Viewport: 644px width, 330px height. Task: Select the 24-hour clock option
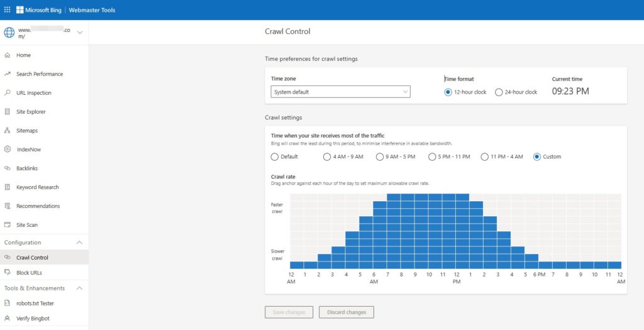point(499,92)
